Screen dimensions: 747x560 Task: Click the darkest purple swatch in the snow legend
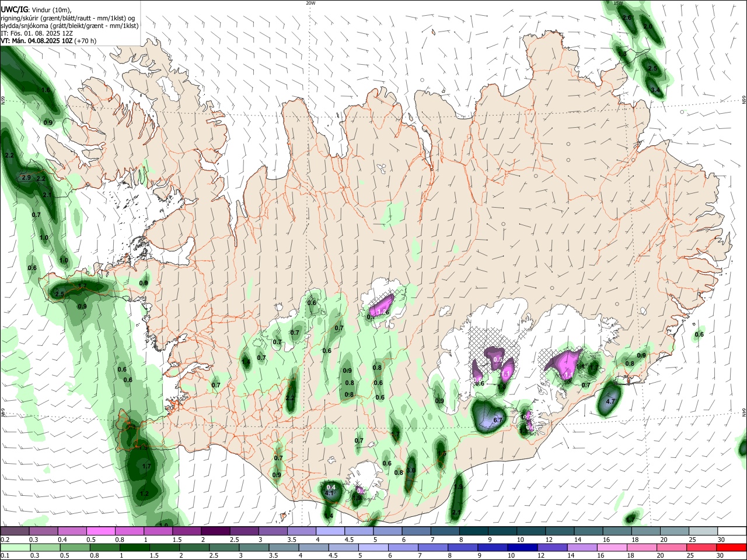click(x=215, y=531)
